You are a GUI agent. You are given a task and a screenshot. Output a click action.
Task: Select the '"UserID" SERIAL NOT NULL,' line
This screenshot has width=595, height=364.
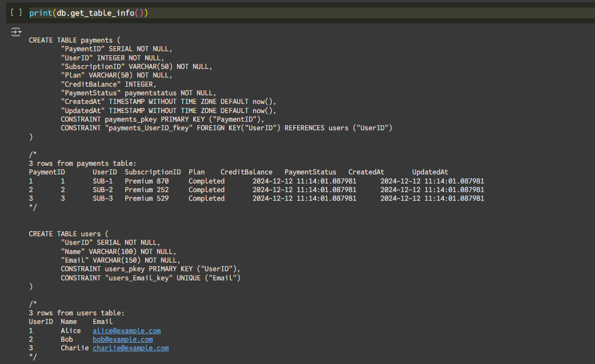click(111, 243)
